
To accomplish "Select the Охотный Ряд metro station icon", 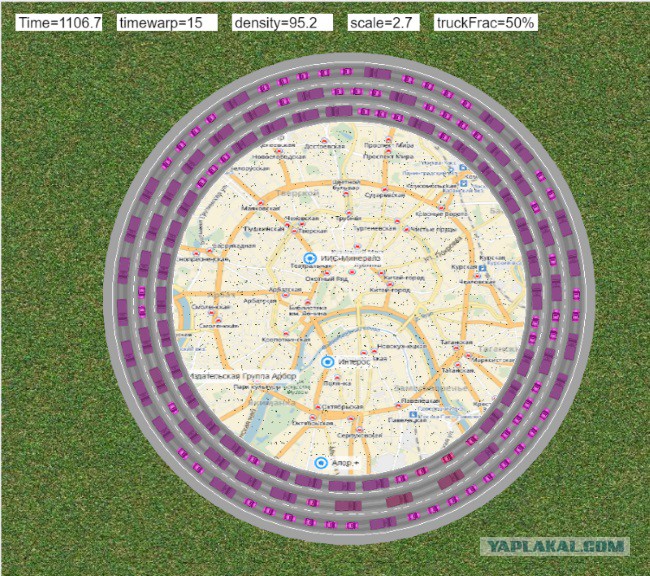I will [327, 272].
